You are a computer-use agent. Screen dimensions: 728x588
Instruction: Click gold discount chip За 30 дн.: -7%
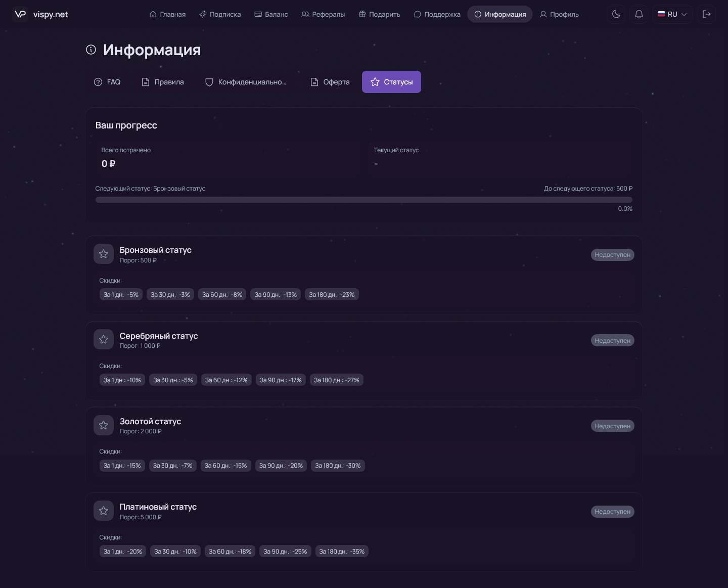173,466
